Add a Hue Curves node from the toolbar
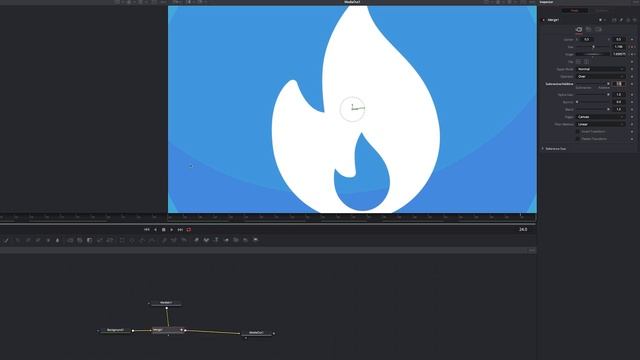 [x=38, y=240]
